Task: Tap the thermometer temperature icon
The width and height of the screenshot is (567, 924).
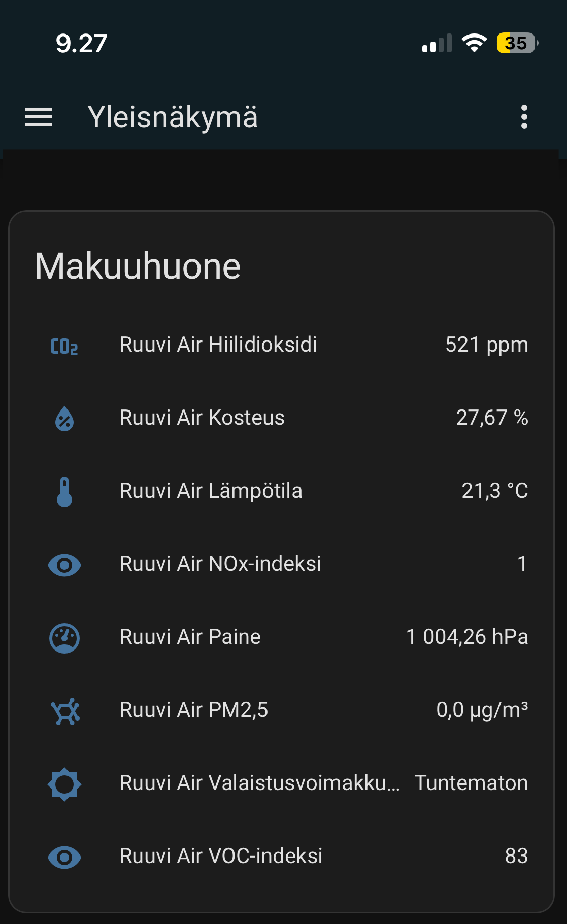Action: pyautogui.click(x=64, y=492)
